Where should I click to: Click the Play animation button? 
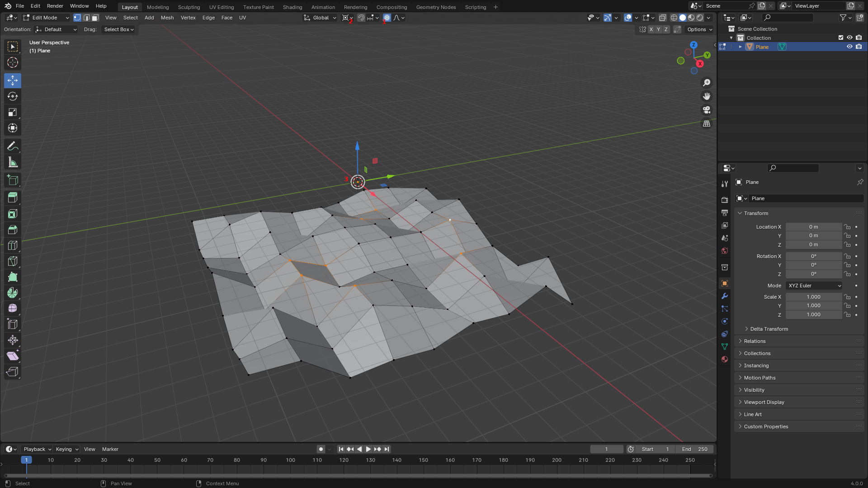(368, 449)
